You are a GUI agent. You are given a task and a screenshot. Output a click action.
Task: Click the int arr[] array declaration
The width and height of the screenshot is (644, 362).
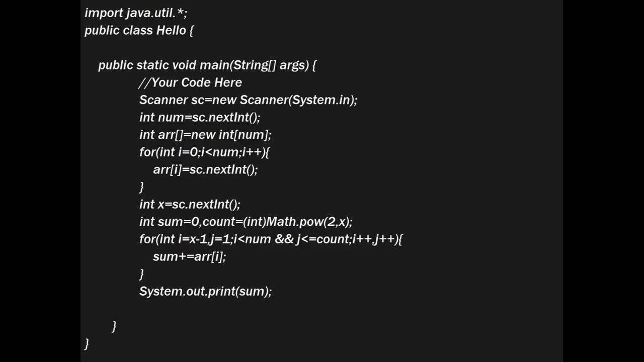coord(205,135)
